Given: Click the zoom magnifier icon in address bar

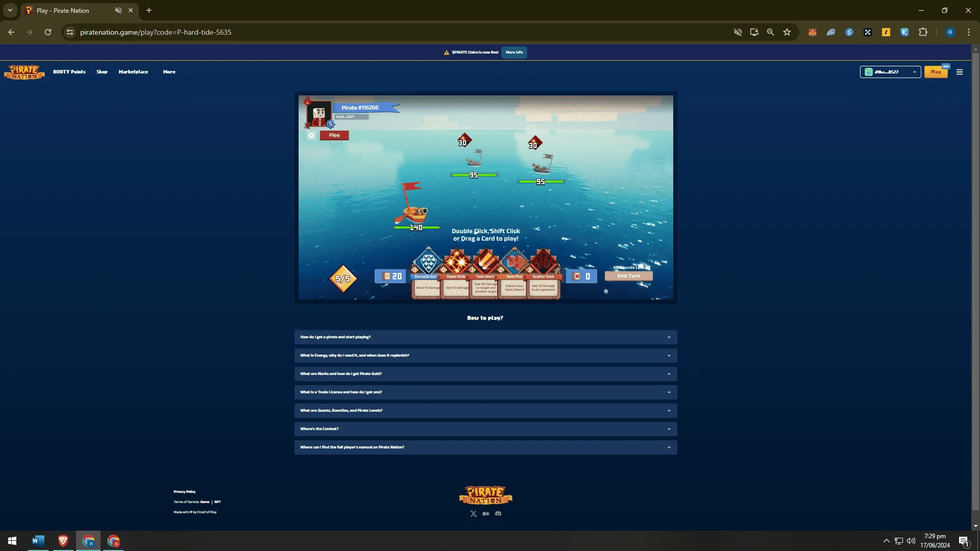Looking at the screenshot, I should (771, 32).
